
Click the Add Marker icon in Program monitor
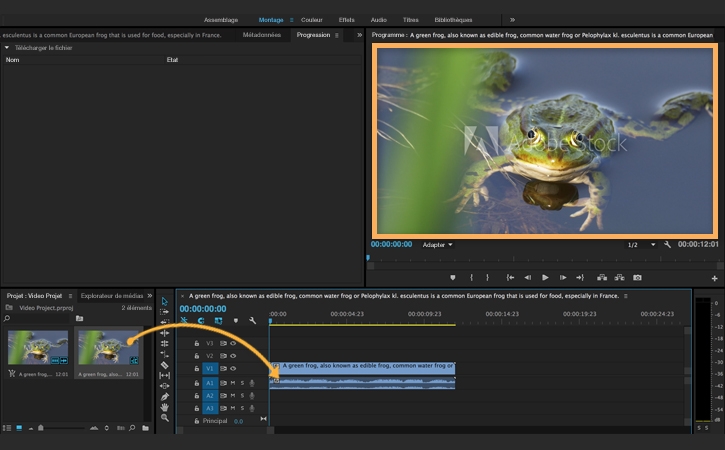pos(452,277)
